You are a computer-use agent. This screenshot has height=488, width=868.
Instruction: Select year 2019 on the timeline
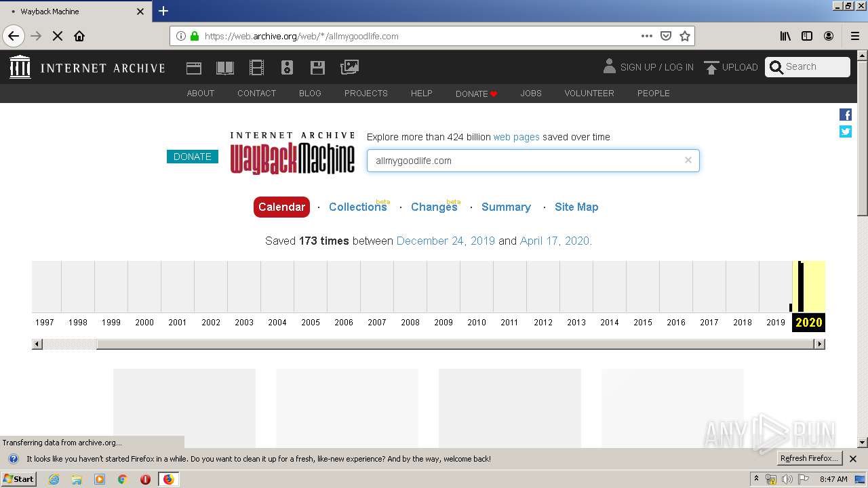pyautogui.click(x=776, y=323)
